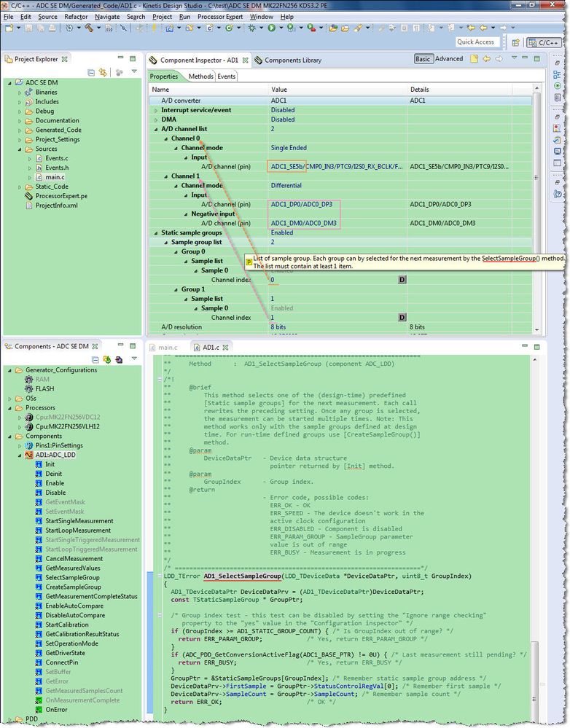
Task: Click the New file toolbar icon
Action: click(x=9, y=28)
